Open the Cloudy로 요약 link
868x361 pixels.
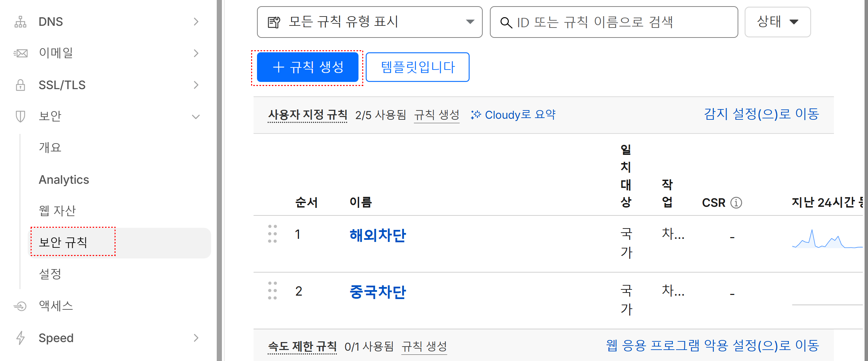(x=513, y=115)
